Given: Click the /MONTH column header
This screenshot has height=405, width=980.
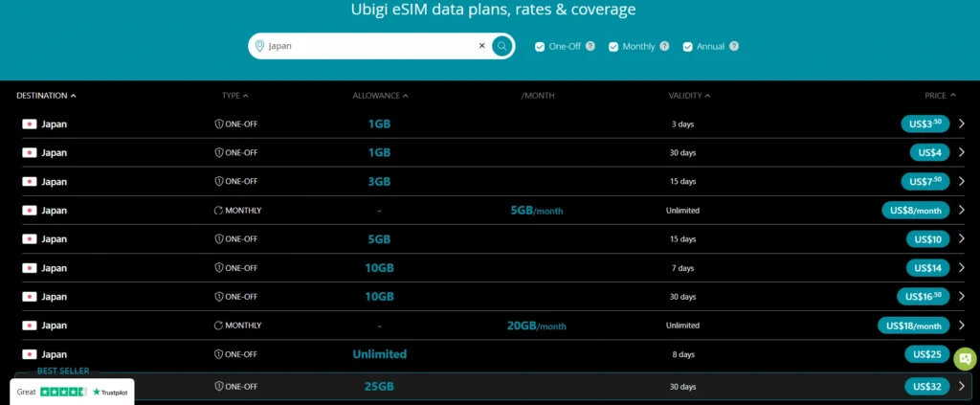Looking at the screenshot, I should pyautogui.click(x=538, y=96).
